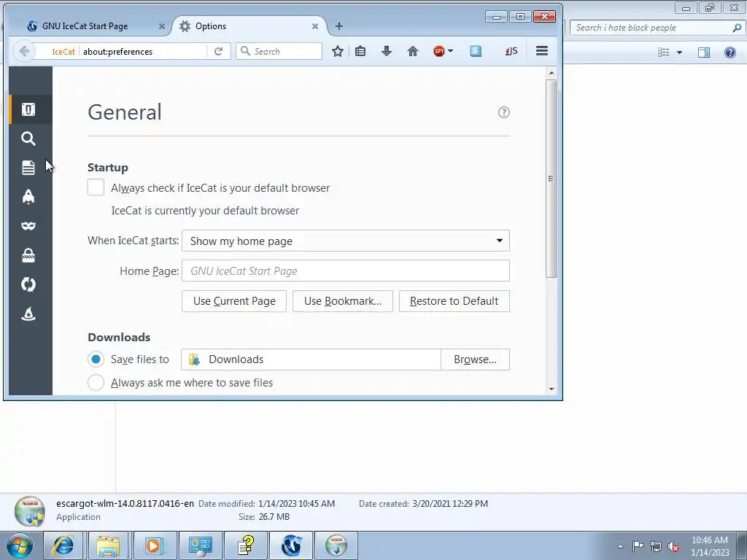Open Windows Media Player taskbar icon
This screenshot has width=747, height=560.
pos(155,545)
